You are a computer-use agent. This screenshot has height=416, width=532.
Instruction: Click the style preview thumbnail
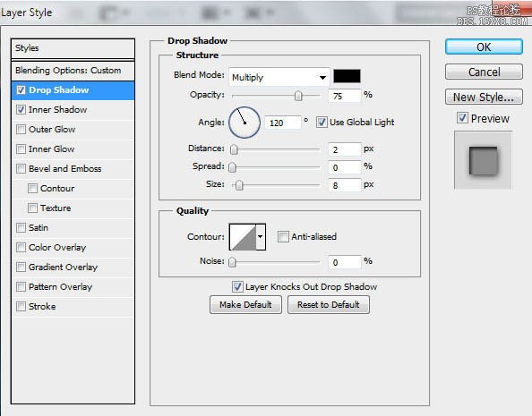pos(483,160)
